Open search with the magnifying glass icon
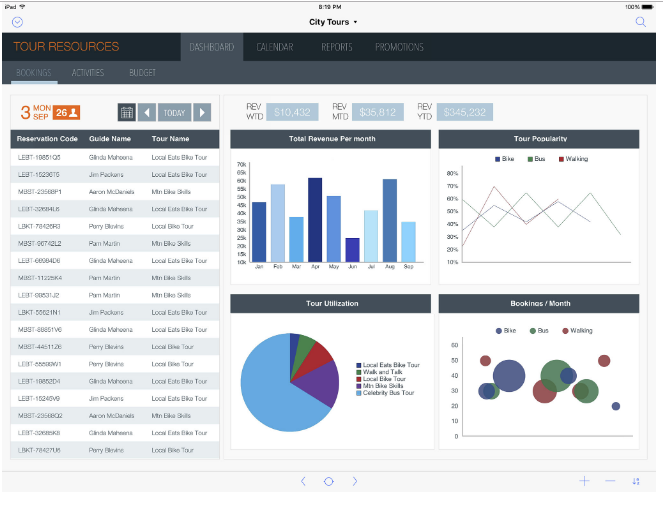This screenshot has height=509, width=663. (x=641, y=22)
